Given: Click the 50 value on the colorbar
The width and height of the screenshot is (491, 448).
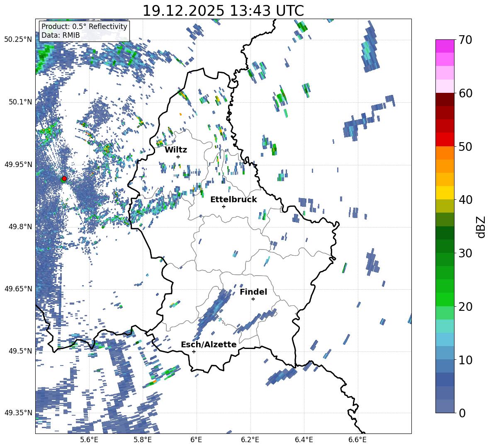Looking at the screenshot, I should pos(465,146).
